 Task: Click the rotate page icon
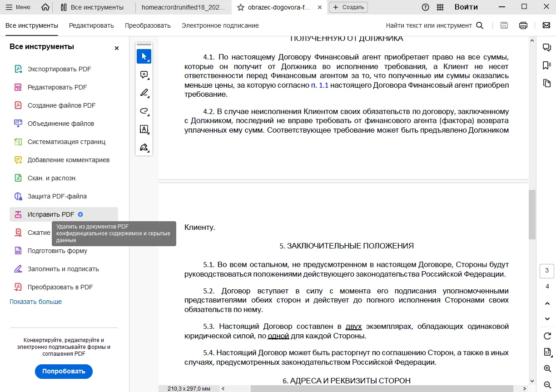(x=547, y=336)
